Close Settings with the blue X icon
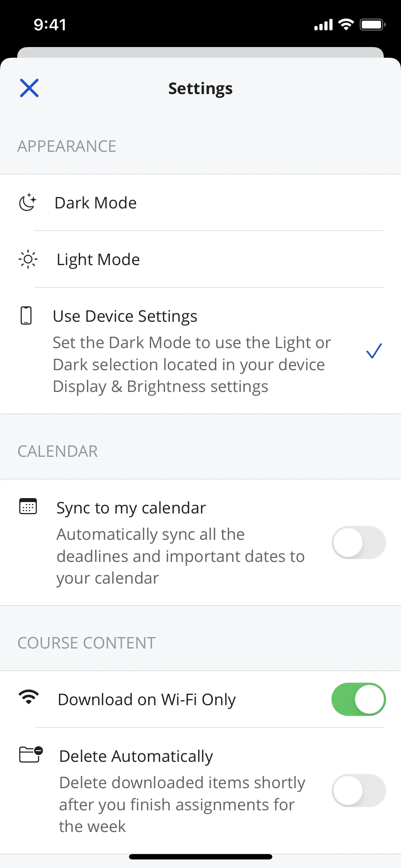The width and height of the screenshot is (401, 868). [x=29, y=88]
